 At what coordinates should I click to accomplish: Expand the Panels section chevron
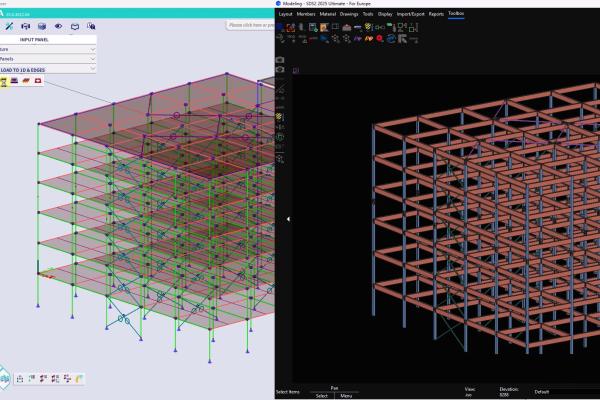click(x=92, y=59)
